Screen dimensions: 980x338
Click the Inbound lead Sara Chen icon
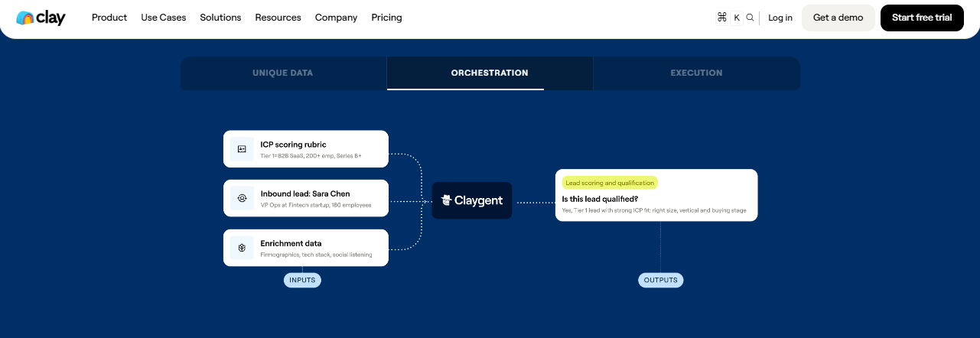tap(242, 198)
